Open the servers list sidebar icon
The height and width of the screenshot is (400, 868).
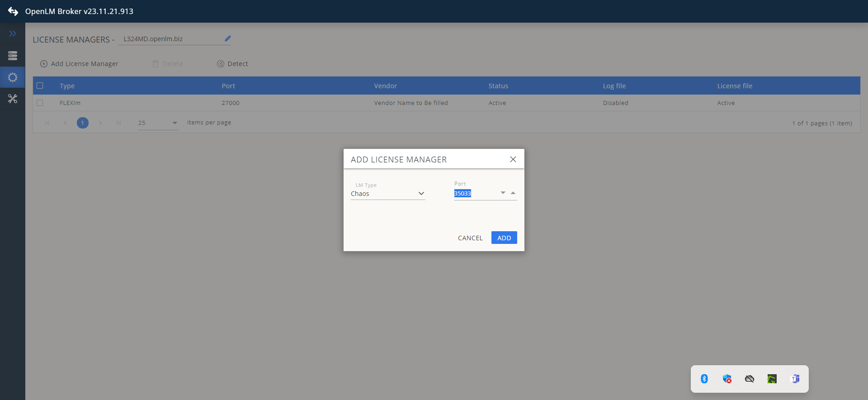13,56
